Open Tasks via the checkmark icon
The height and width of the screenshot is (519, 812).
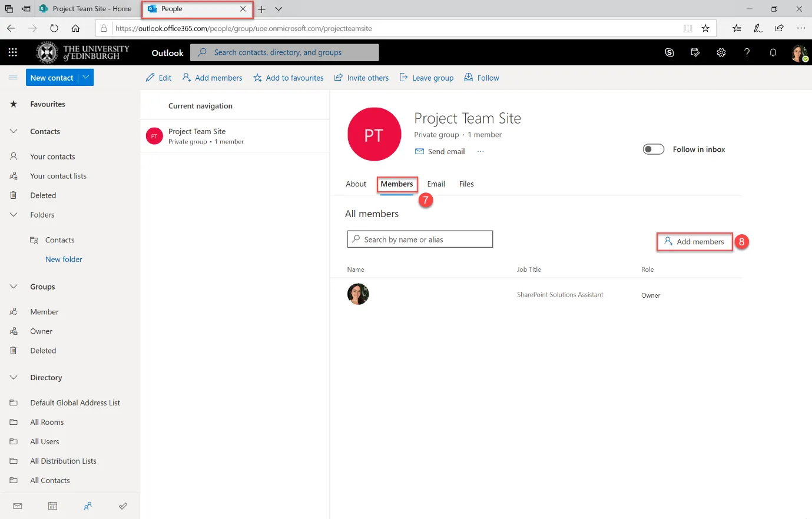pyautogui.click(x=123, y=506)
